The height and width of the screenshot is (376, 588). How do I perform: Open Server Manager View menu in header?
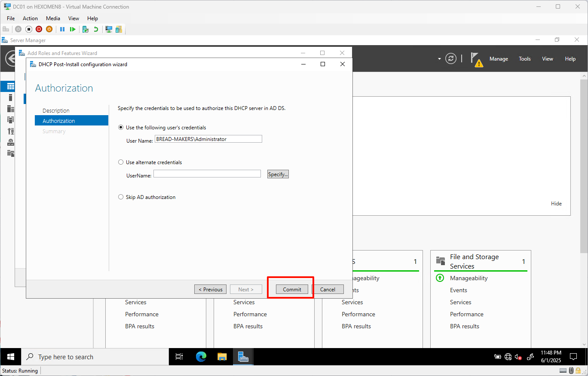pos(548,59)
